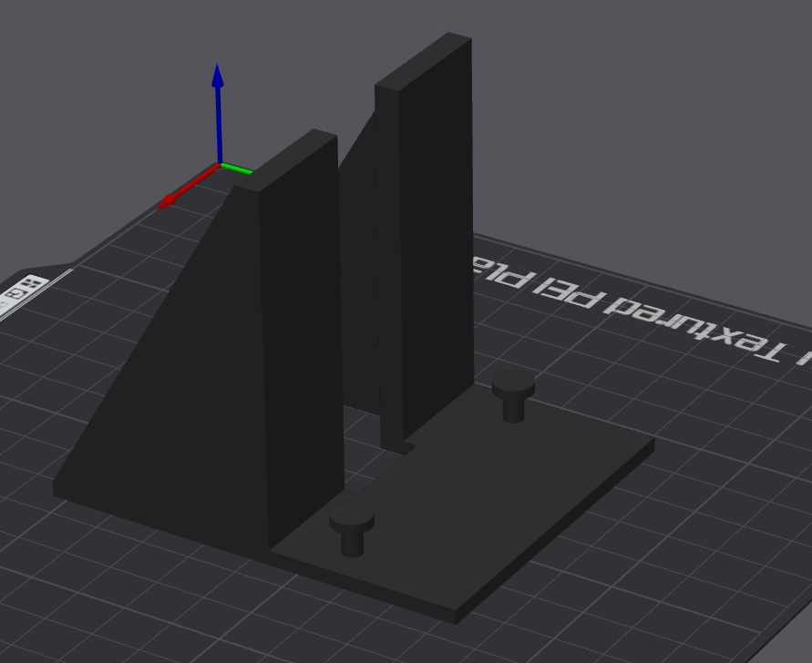812x663 pixels.
Task: Click the arrowhead tip of the blue axis
Action: pos(218,68)
